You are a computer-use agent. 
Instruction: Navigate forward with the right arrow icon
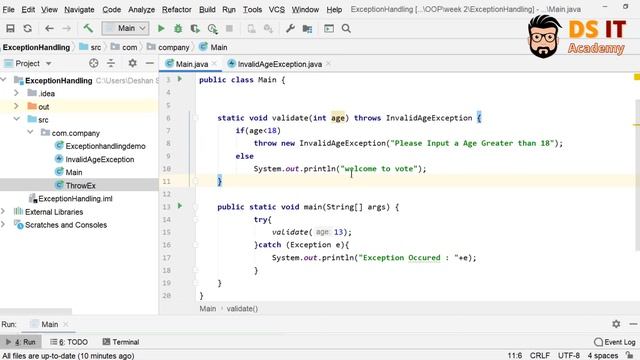tap(66, 29)
